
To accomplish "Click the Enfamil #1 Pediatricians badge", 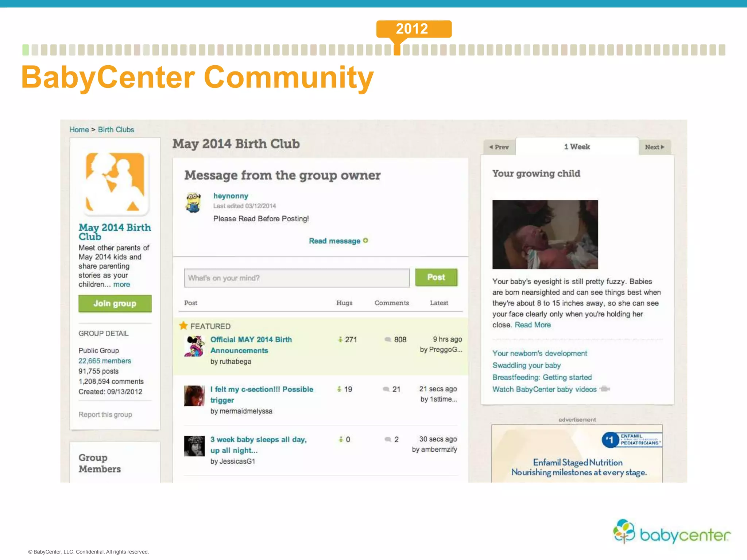I will [x=631, y=440].
